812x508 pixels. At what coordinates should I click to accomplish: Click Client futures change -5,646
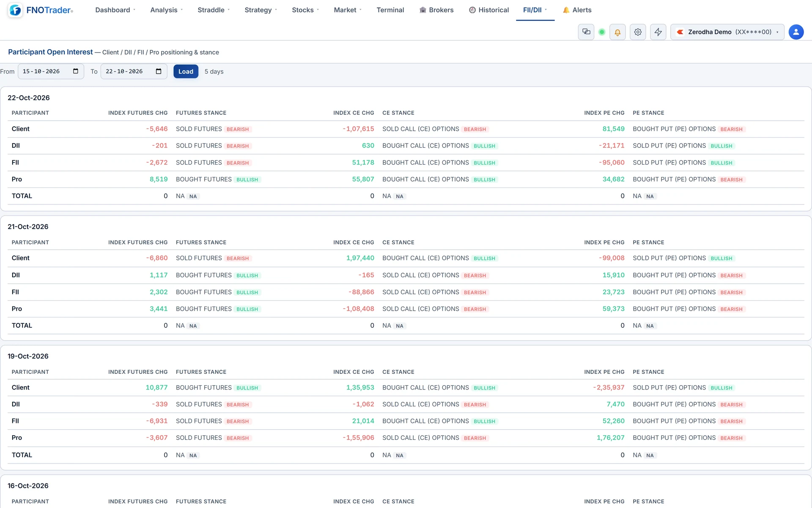(156, 129)
